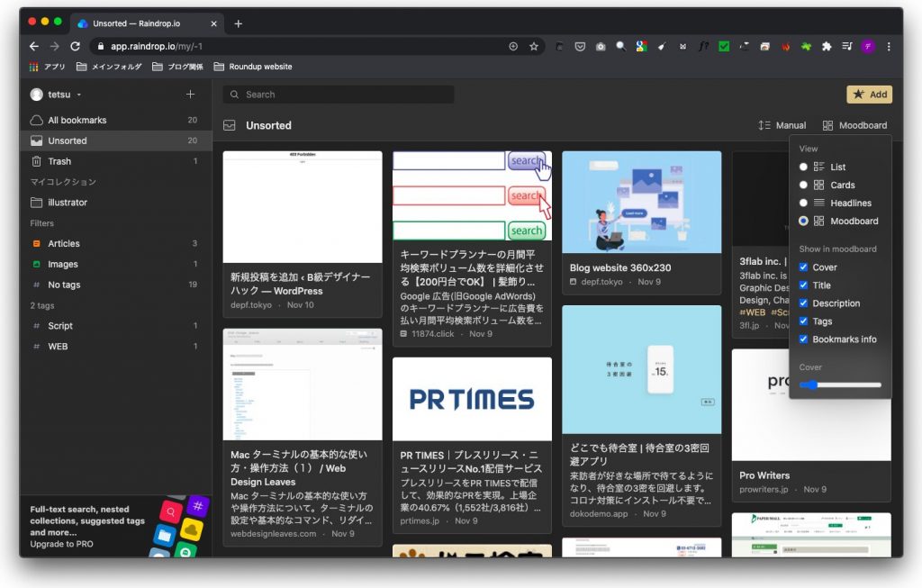Open the tetsu account dropdown
922x588 pixels.
click(57, 94)
